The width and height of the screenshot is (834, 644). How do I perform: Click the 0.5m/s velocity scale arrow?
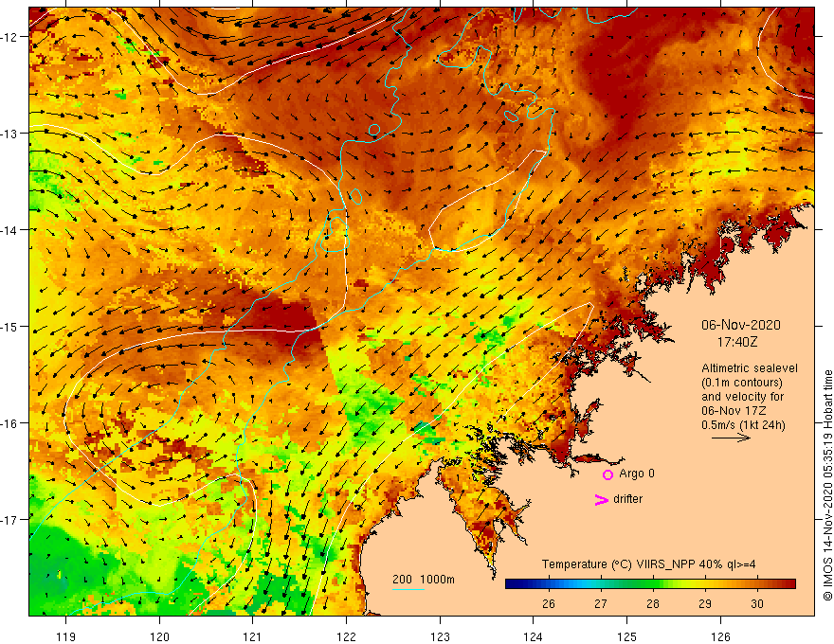click(731, 438)
